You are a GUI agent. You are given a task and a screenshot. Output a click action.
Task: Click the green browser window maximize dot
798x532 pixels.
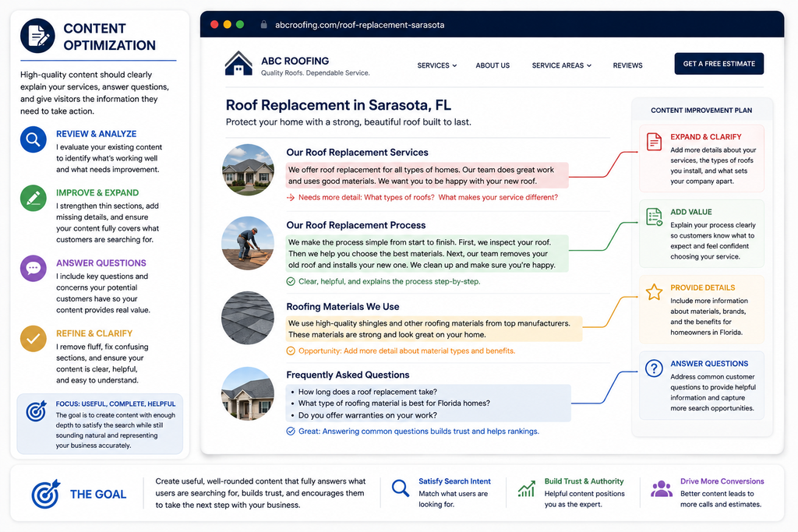(240, 24)
